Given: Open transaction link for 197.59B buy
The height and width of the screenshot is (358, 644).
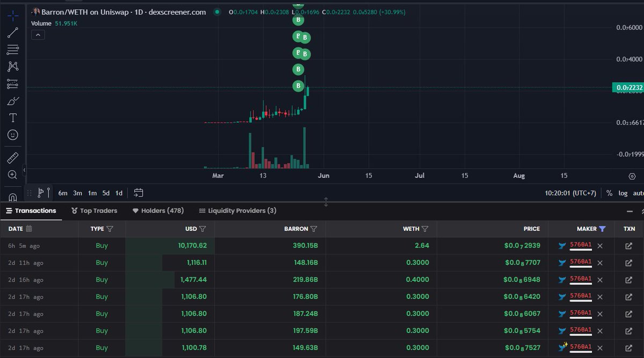Looking at the screenshot, I should (628, 331).
